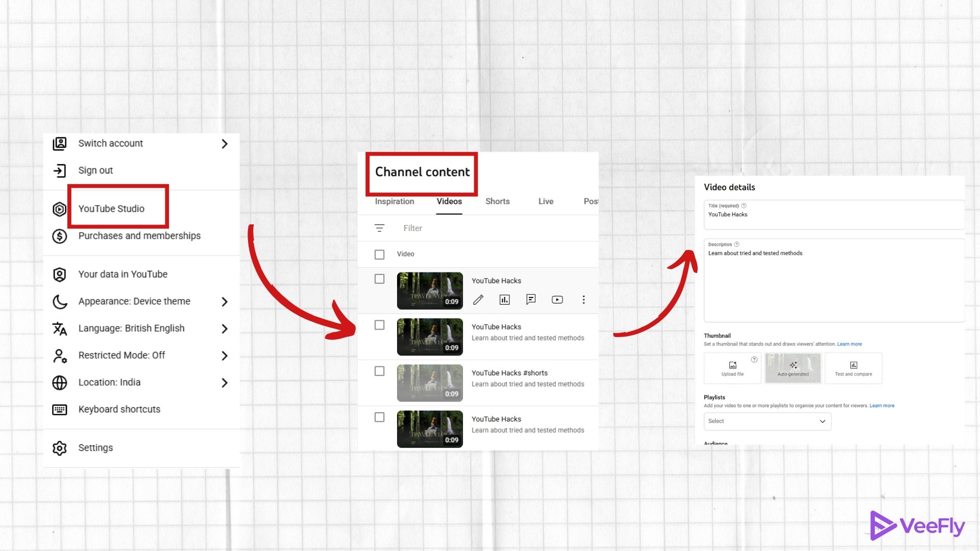980x551 pixels.
Task: Switch to the Shorts tab
Action: tap(497, 202)
